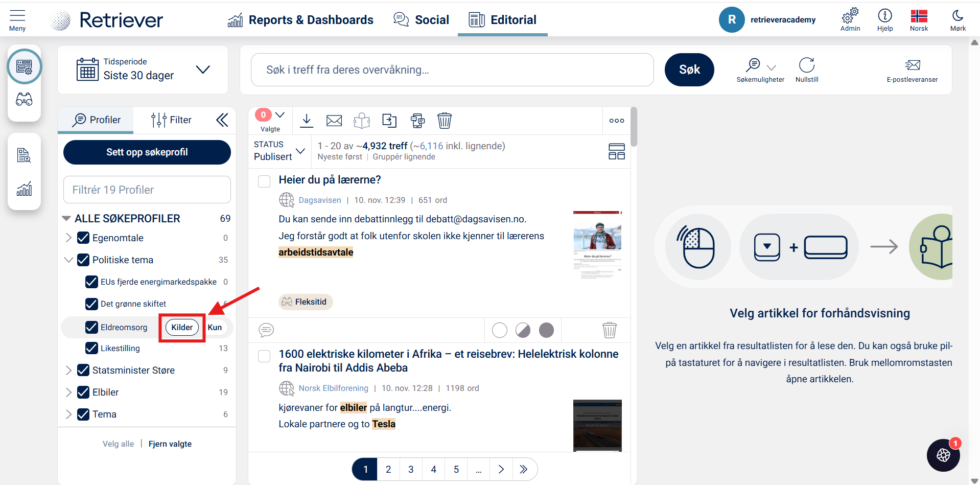980x485 pixels.
Task: Select the 'Heier du på lærerne?' article checkbox
Action: (x=264, y=181)
